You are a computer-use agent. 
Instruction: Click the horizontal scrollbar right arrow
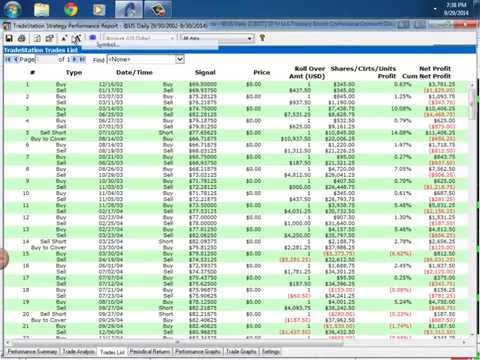[x=464, y=342]
